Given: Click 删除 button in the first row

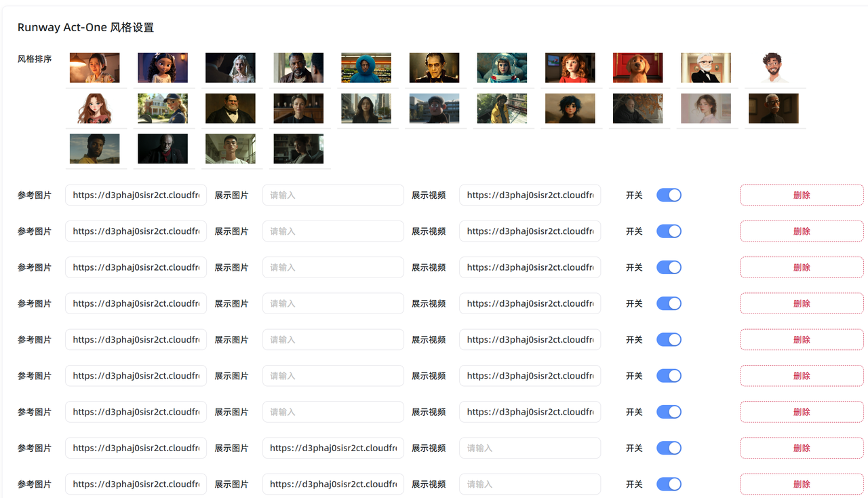Looking at the screenshot, I should coord(802,195).
